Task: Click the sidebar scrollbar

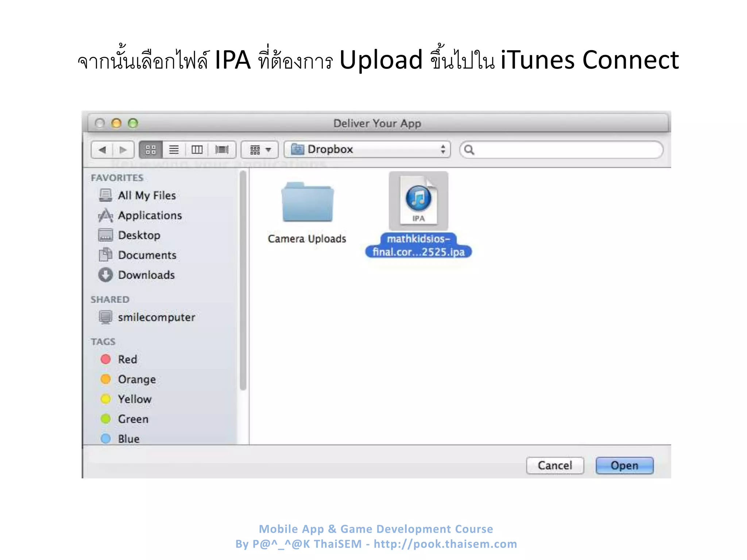Action: point(243,281)
